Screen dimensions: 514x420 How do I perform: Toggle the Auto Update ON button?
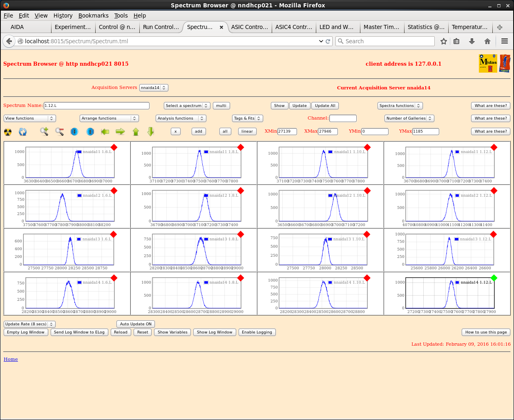pyautogui.click(x=136, y=324)
